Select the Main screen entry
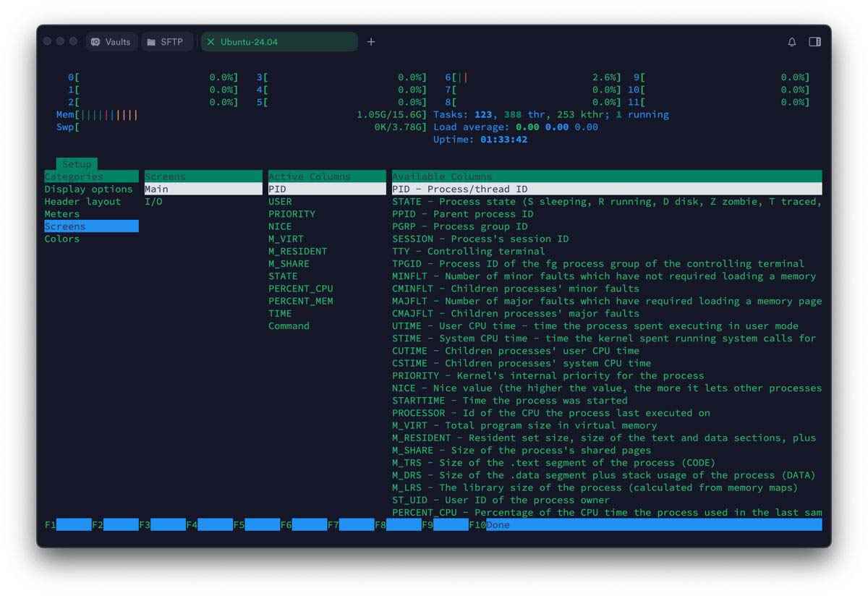 click(203, 189)
